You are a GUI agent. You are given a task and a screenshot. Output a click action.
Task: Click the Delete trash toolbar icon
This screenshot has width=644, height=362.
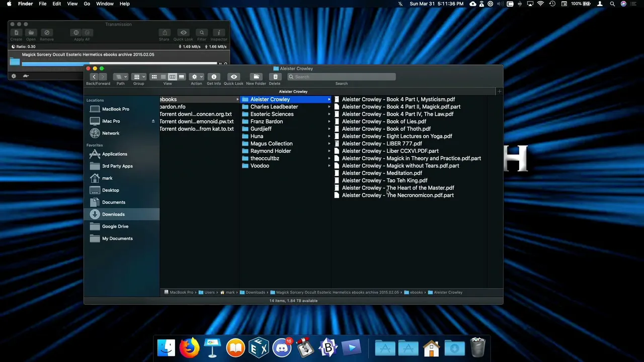coord(275,77)
